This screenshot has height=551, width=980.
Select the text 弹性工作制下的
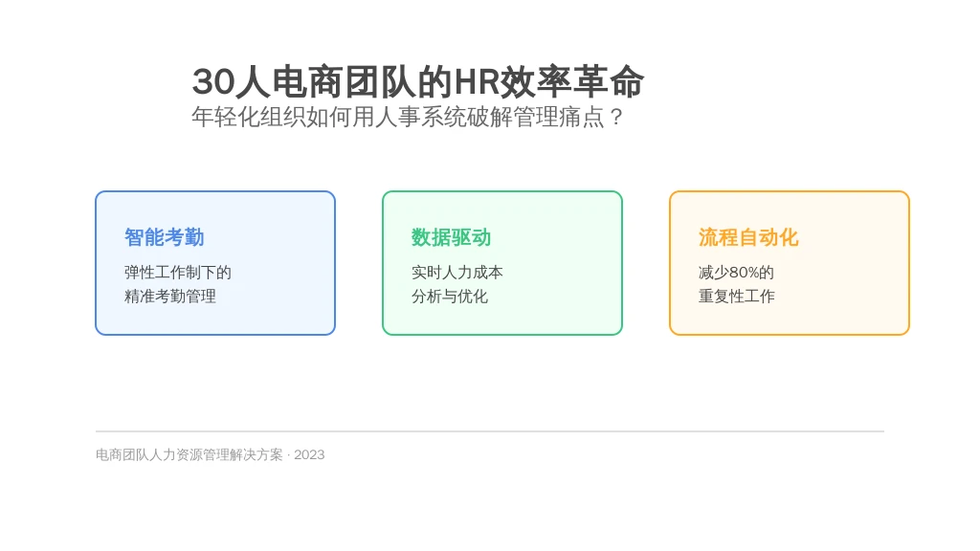coord(177,273)
